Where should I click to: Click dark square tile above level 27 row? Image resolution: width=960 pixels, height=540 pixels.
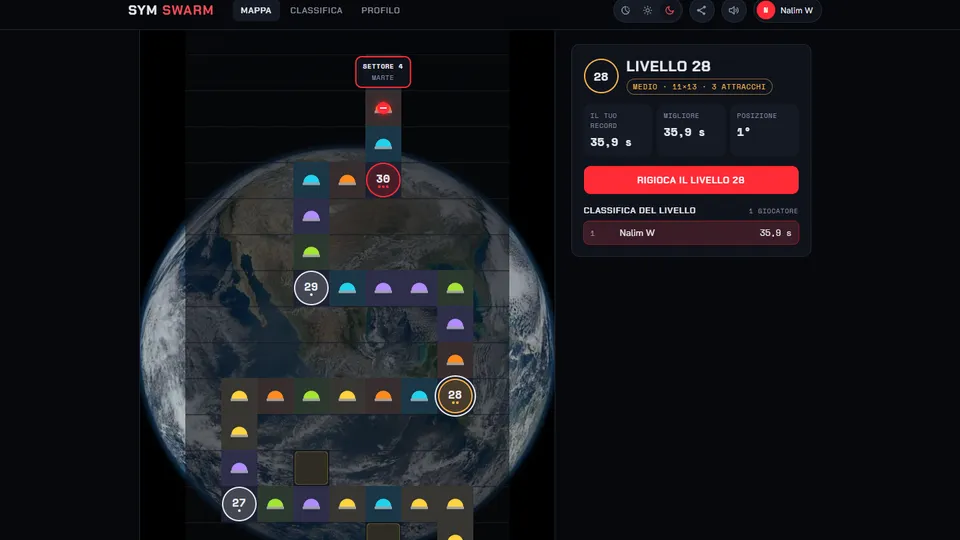pyautogui.click(x=311, y=468)
